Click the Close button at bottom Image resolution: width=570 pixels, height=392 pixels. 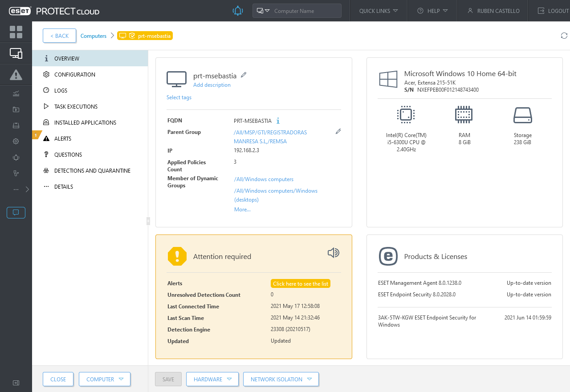point(58,379)
